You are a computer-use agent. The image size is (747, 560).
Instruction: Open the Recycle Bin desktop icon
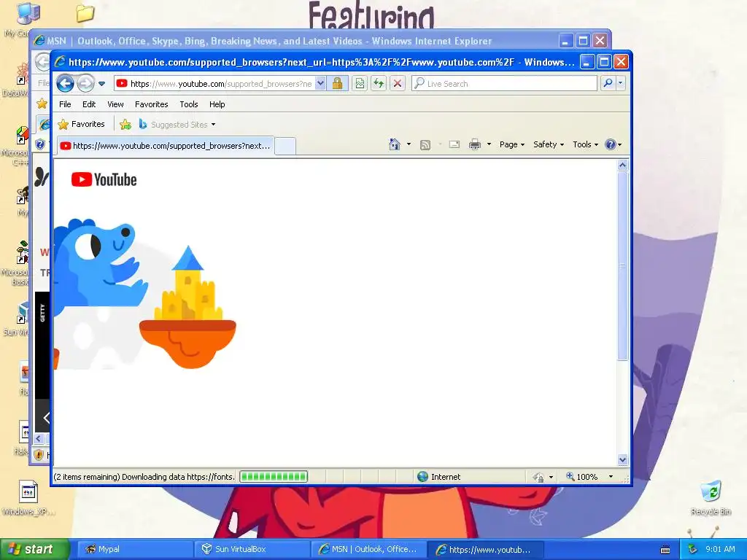pyautogui.click(x=711, y=498)
